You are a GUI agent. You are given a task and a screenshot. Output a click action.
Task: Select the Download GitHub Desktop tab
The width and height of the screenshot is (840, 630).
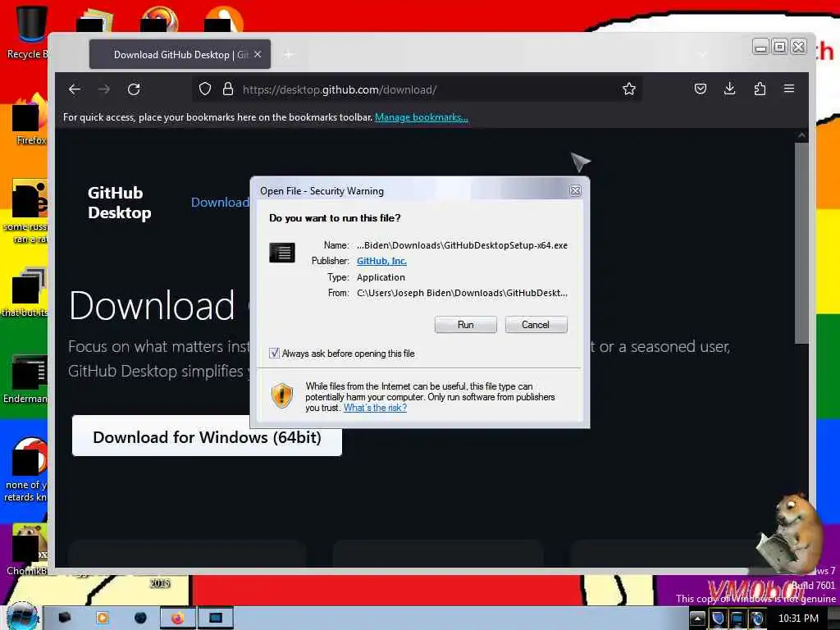[180, 55]
